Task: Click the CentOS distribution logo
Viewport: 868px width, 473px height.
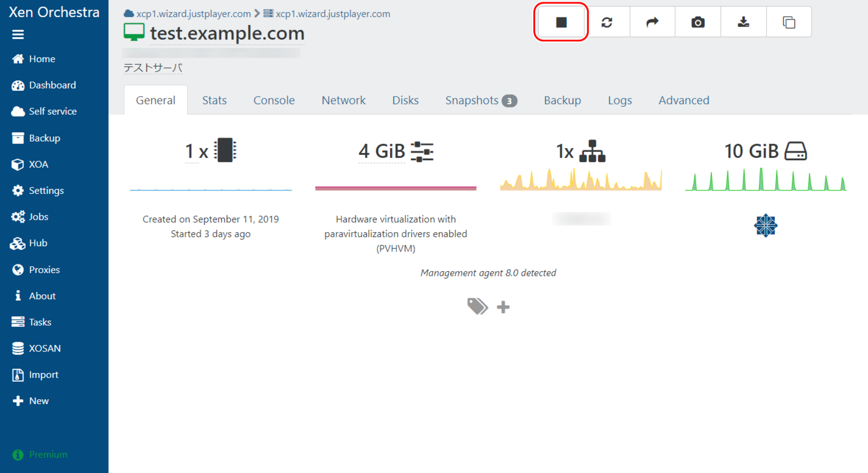Action: tap(766, 226)
